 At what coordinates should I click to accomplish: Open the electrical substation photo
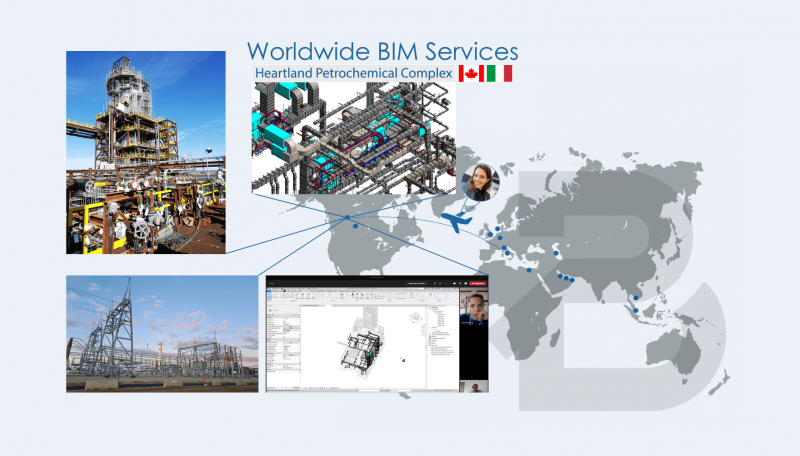coord(162,334)
